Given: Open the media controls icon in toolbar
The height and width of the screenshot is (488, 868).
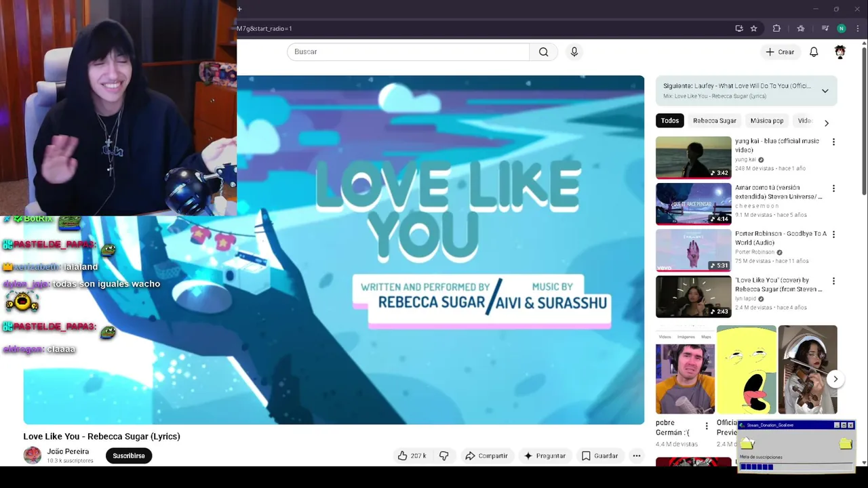Looking at the screenshot, I should click(x=825, y=28).
